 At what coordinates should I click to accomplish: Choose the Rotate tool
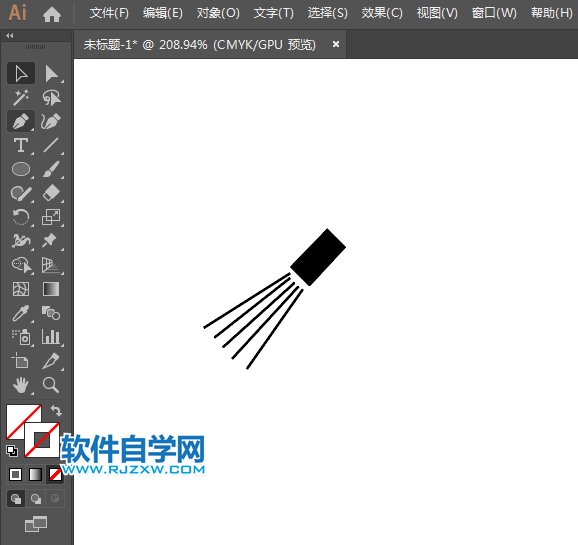coord(21,217)
